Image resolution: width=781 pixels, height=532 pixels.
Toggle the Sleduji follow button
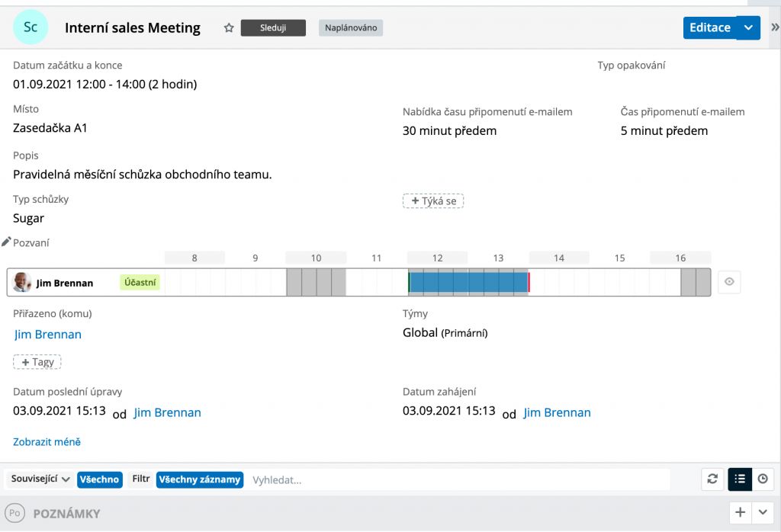[x=273, y=28]
